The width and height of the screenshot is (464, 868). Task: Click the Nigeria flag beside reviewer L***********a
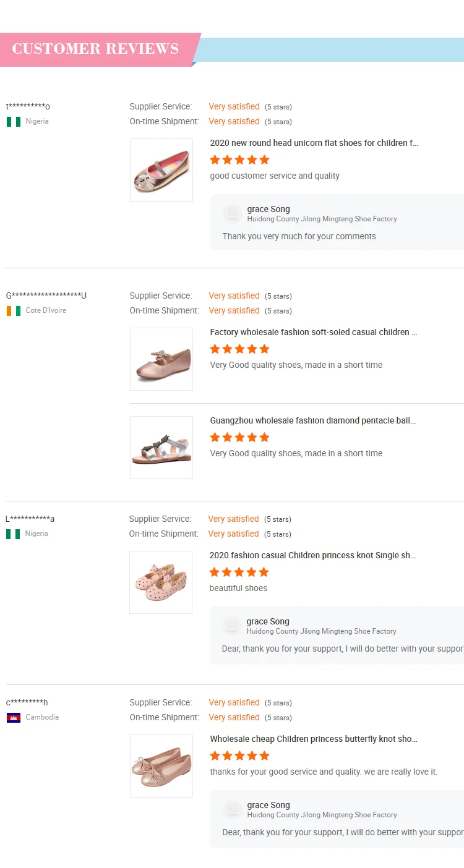(x=13, y=534)
